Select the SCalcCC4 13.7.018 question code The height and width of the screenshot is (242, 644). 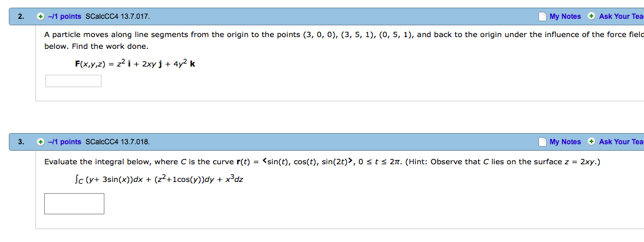pos(118,142)
